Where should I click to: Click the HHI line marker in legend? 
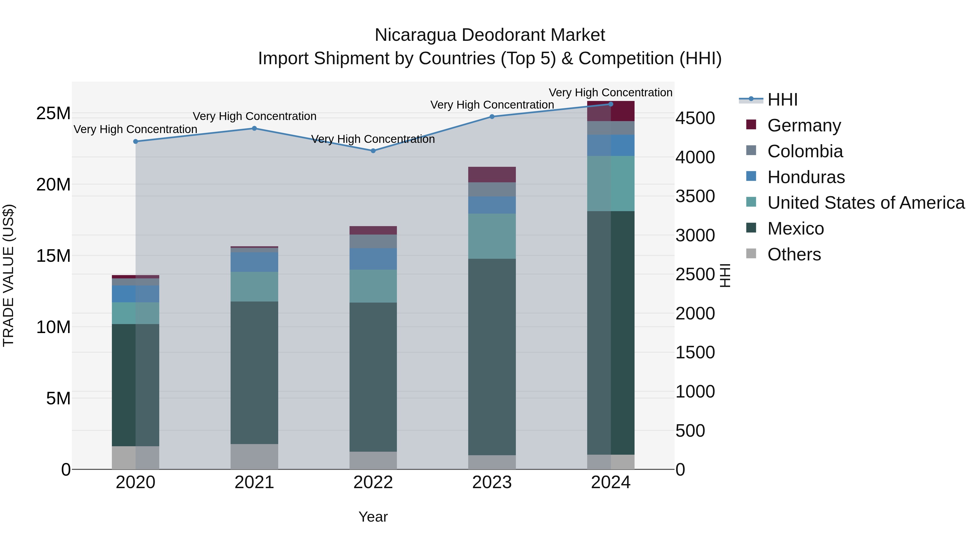coord(751,99)
